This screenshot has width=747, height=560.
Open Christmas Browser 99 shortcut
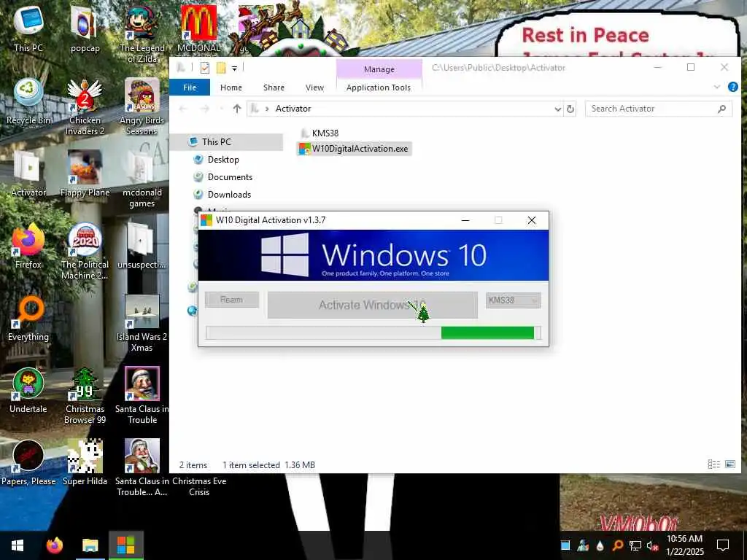pyautogui.click(x=85, y=396)
